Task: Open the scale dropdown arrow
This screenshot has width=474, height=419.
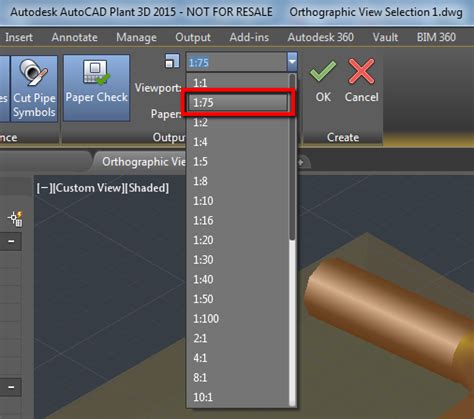Action: coord(292,62)
